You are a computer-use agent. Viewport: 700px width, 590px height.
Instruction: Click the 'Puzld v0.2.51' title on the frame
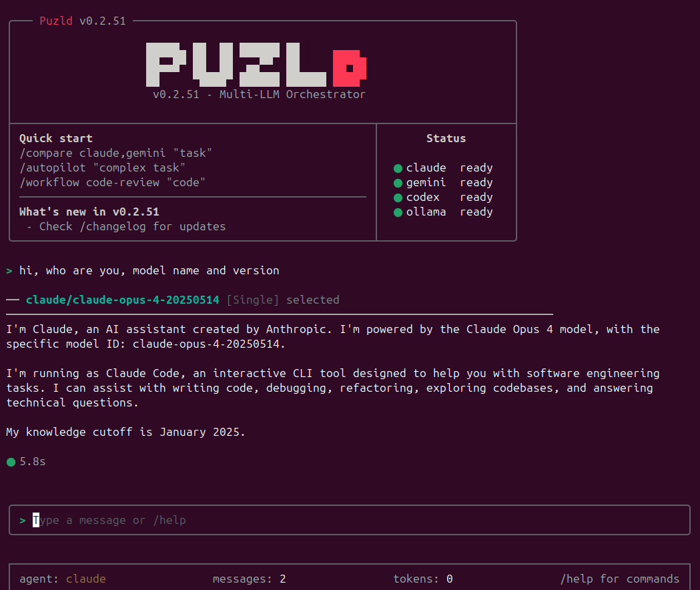[x=83, y=21]
